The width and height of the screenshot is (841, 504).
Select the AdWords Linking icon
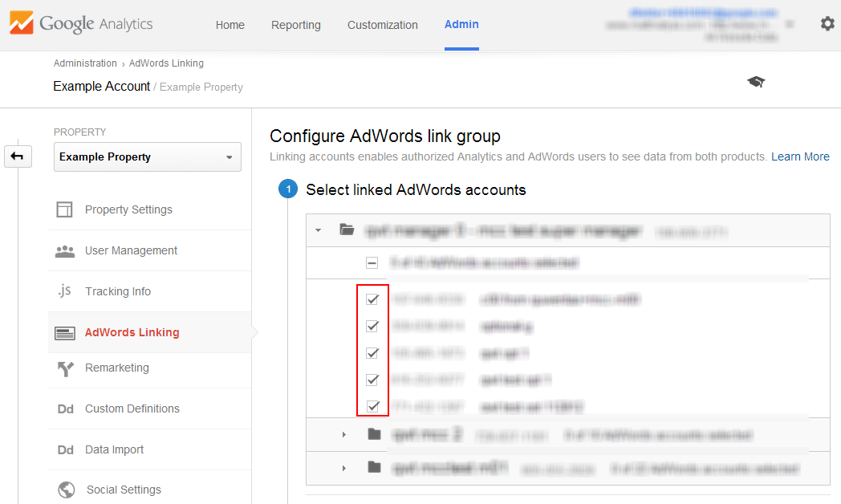point(64,331)
